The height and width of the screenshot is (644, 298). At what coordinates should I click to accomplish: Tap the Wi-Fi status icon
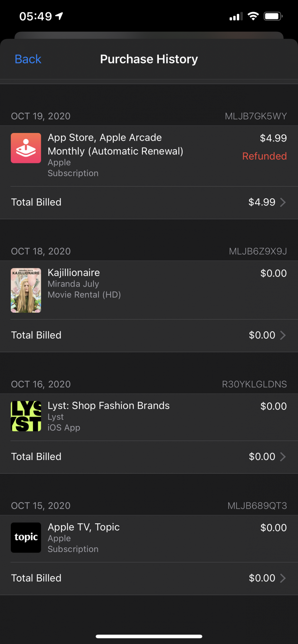tap(253, 16)
